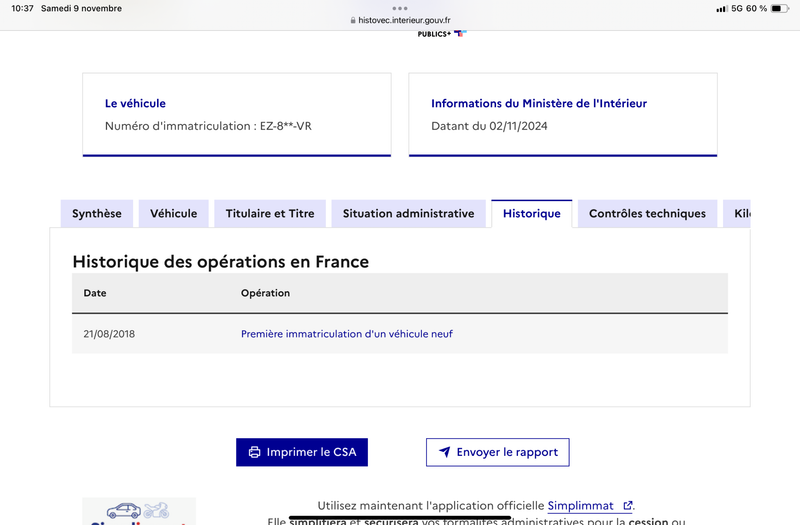The width and height of the screenshot is (800, 525).
Task: Open the Titulaire et Titre tab
Action: [270, 213]
